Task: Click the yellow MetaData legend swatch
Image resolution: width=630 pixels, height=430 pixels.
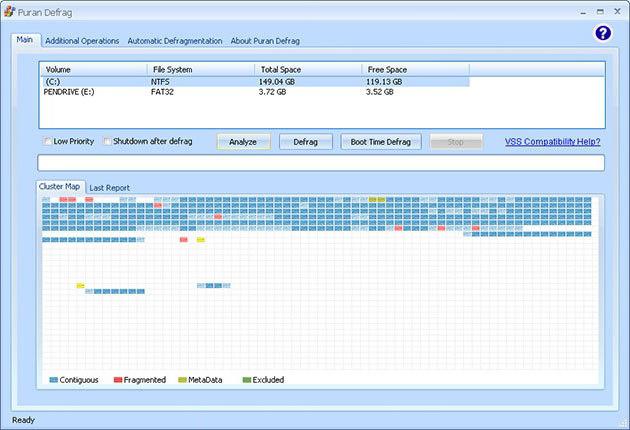Action: pyautogui.click(x=182, y=380)
